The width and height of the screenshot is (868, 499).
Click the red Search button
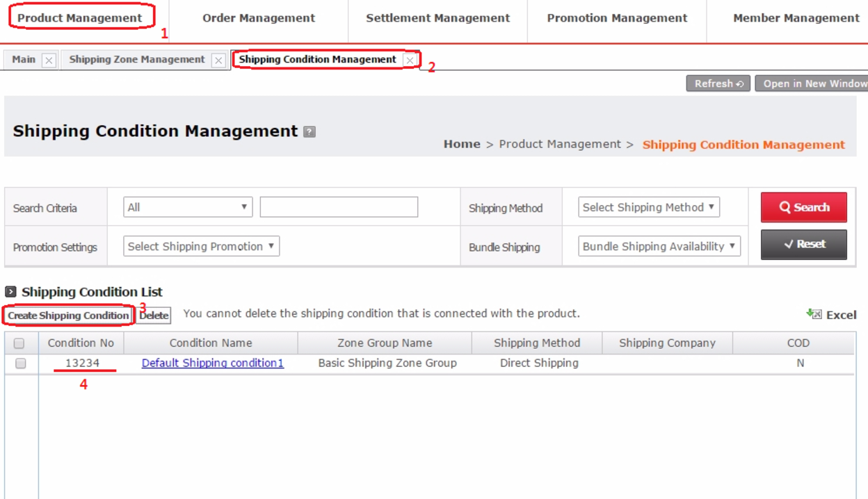(x=804, y=207)
